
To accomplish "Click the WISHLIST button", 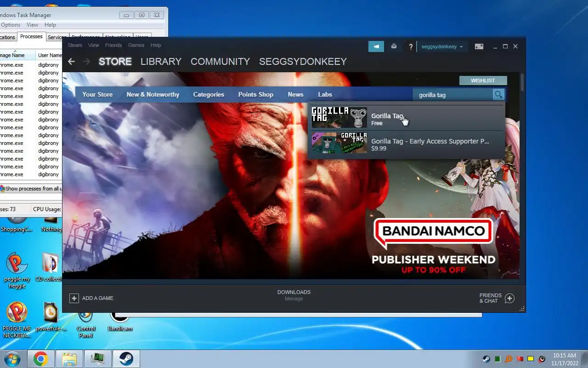I will [483, 80].
